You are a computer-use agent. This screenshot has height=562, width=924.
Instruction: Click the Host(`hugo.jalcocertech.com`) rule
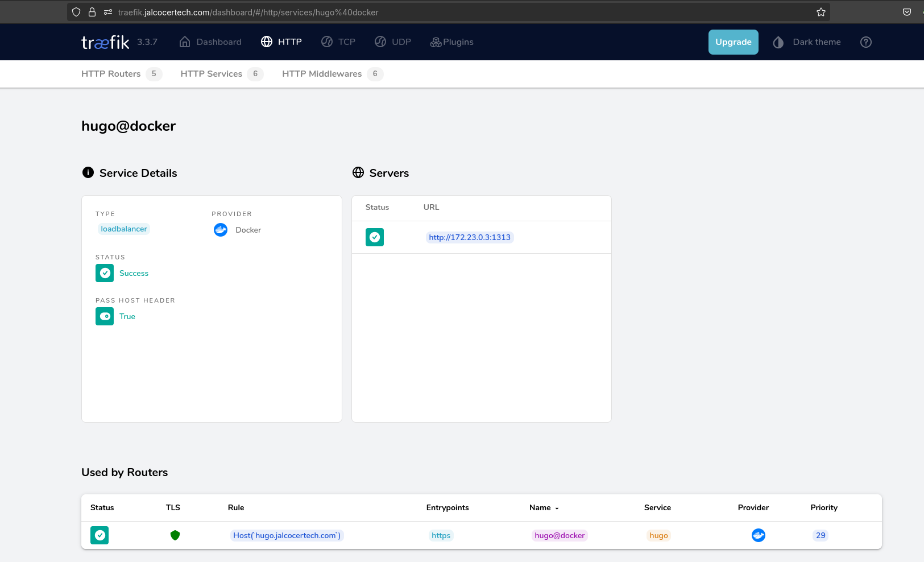point(287,535)
